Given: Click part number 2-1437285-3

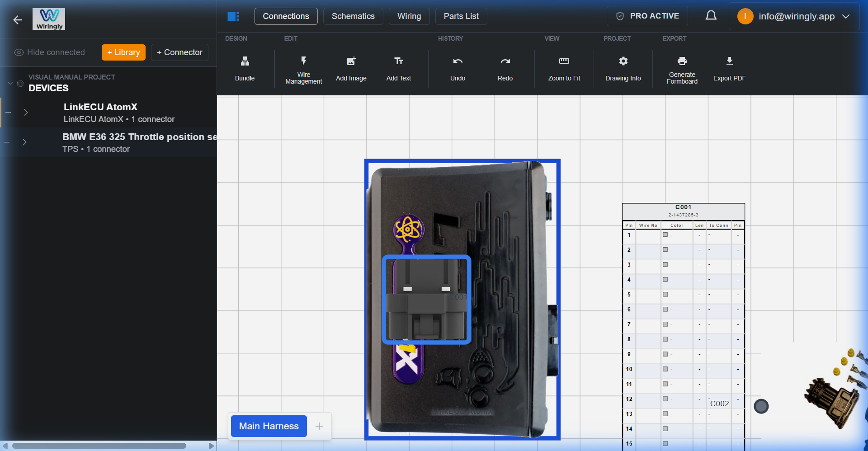Looking at the screenshot, I should [x=683, y=215].
